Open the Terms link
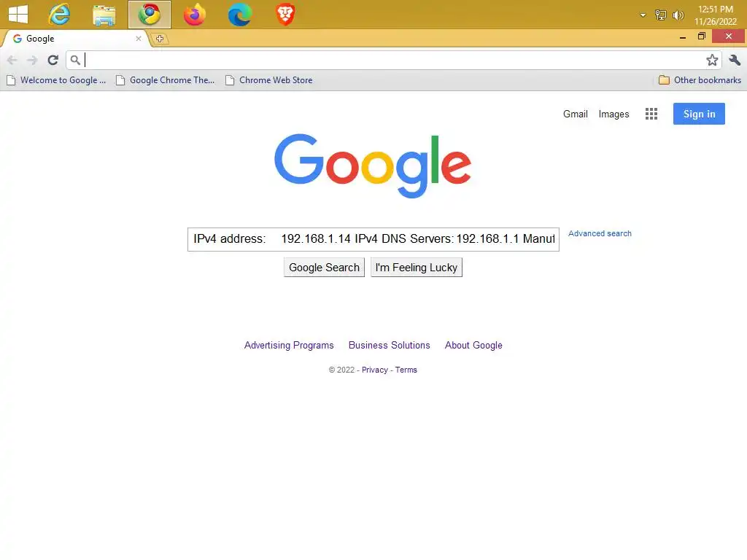This screenshot has width=747, height=560. point(406,370)
